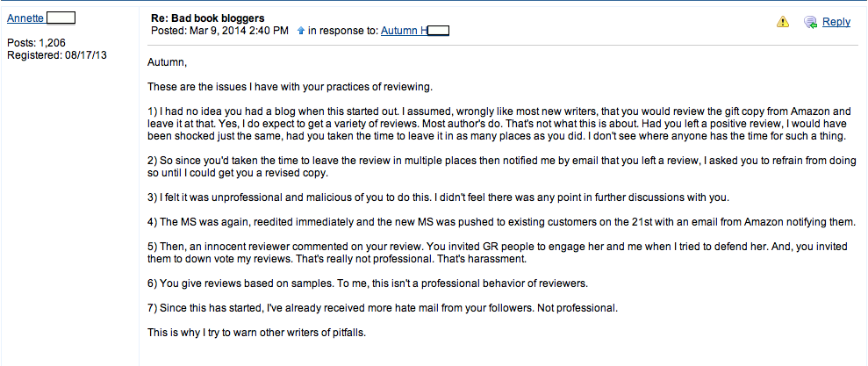The height and width of the screenshot is (366, 868).
Task: Click the Reply link
Action: 836,22
